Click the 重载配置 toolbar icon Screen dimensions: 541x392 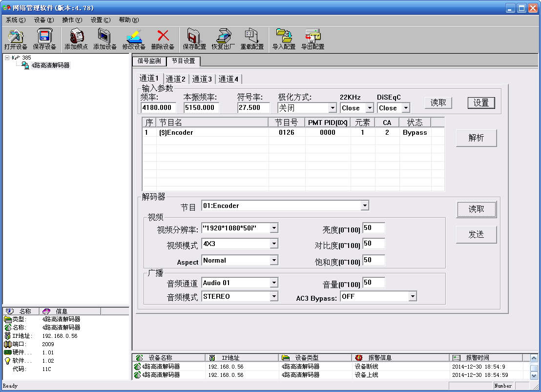(x=252, y=36)
